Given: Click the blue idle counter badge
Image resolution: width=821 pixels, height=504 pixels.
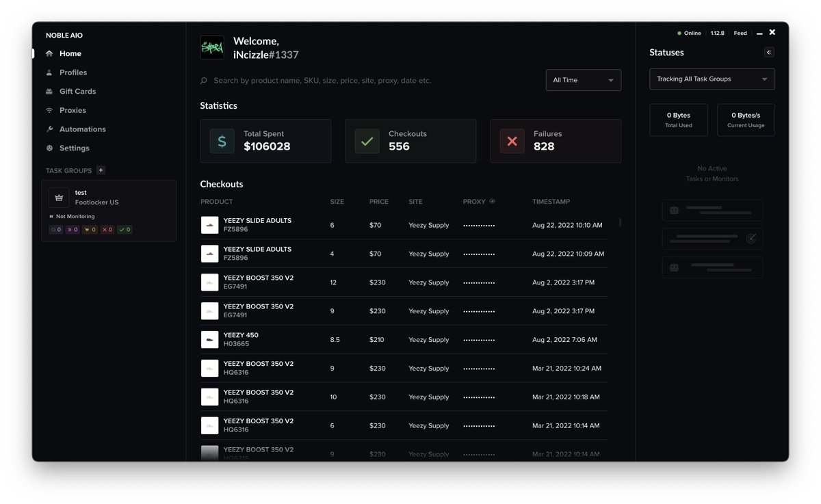Looking at the screenshot, I should pyautogui.click(x=55, y=230).
